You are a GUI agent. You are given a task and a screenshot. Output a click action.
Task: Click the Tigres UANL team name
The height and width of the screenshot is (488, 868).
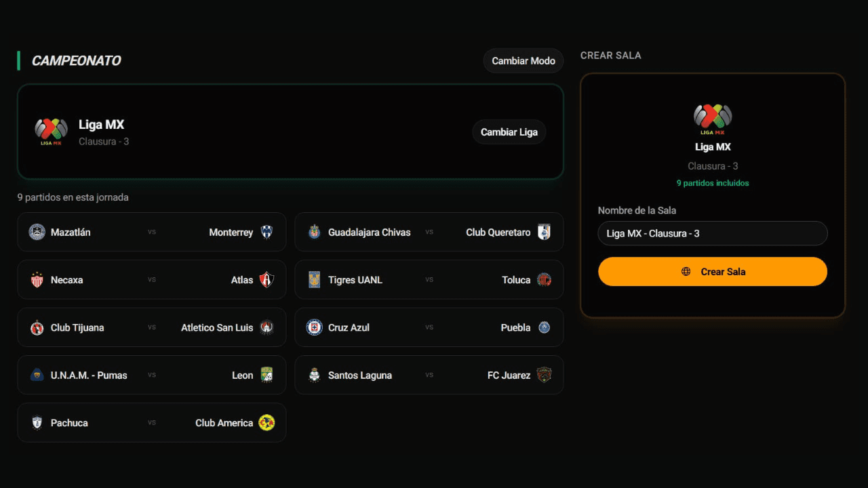click(x=355, y=280)
